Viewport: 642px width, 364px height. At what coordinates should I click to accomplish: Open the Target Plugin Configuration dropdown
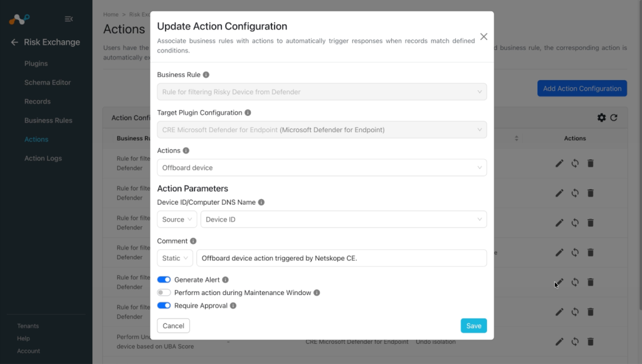click(322, 130)
